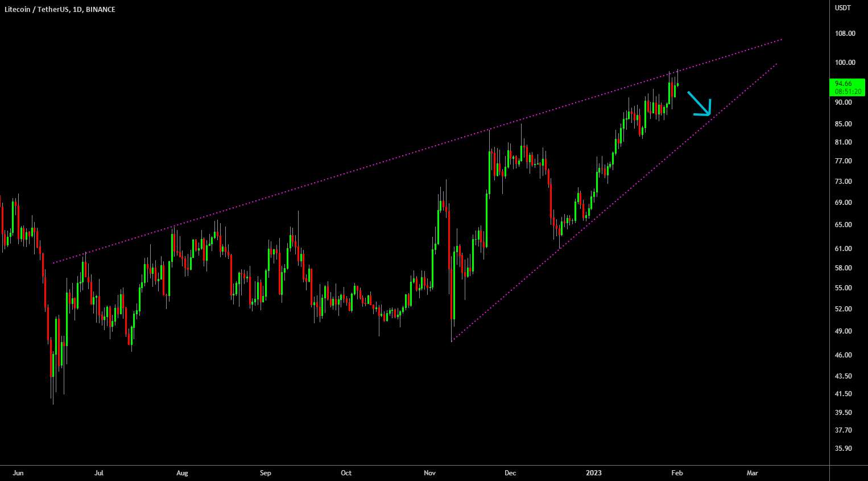
Task: Click the Nov label on time axis
Action: click(x=429, y=473)
